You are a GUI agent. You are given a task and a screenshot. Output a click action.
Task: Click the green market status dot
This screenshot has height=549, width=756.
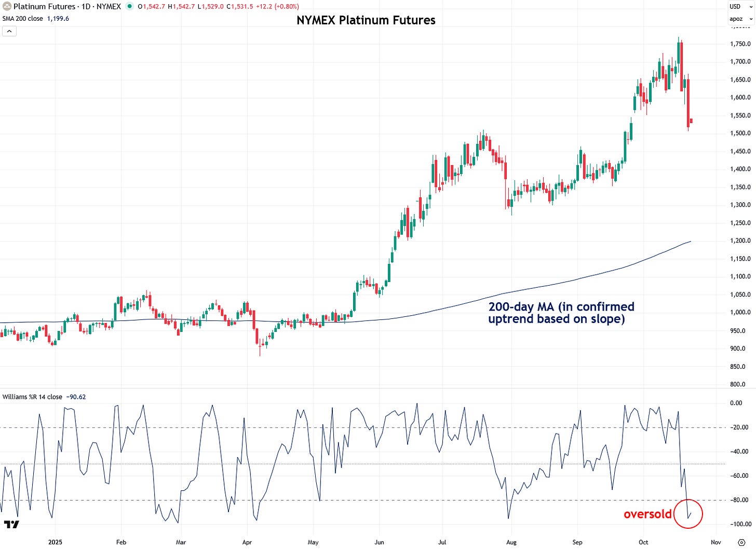130,7
